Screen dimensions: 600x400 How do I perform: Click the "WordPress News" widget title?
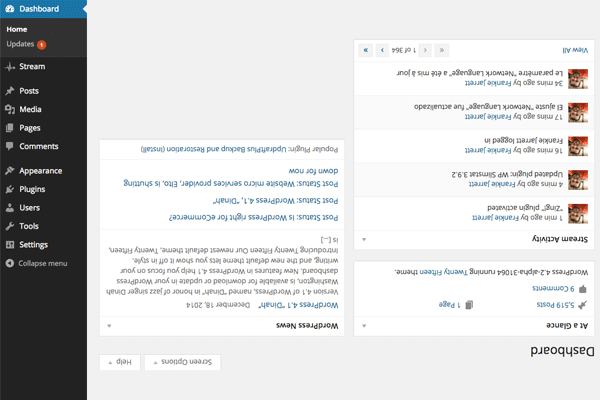click(x=307, y=326)
